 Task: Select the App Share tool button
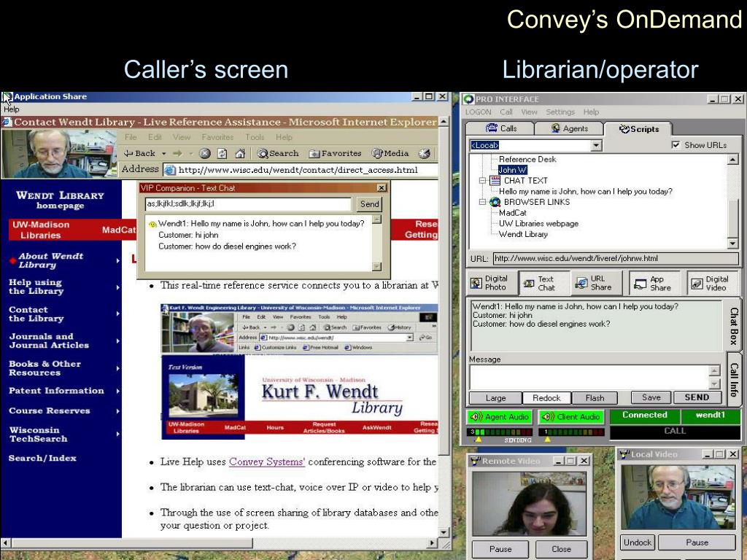point(654,284)
